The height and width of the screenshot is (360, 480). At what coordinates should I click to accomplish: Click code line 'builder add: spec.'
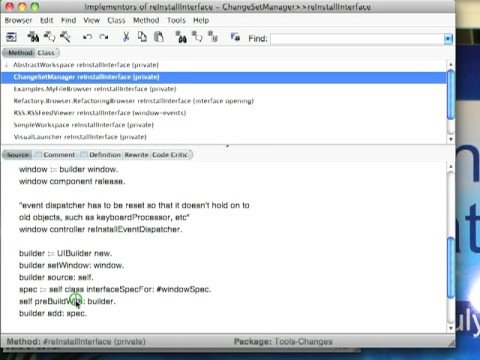pos(53,313)
